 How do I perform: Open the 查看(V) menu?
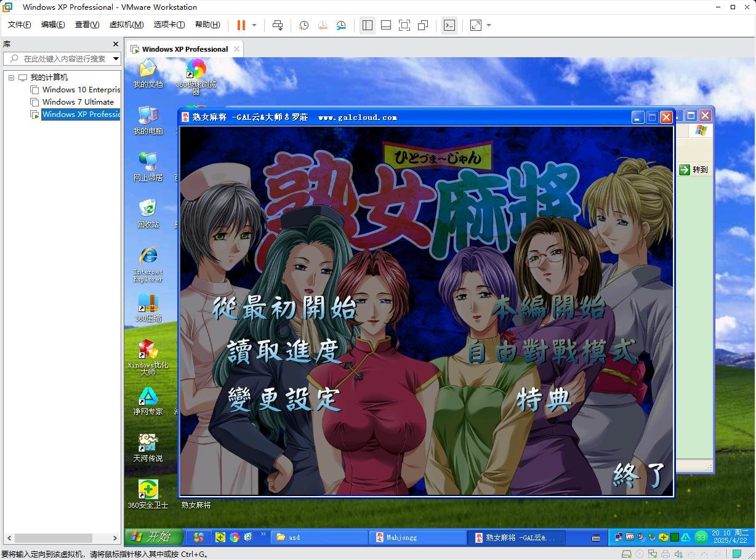[87, 25]
